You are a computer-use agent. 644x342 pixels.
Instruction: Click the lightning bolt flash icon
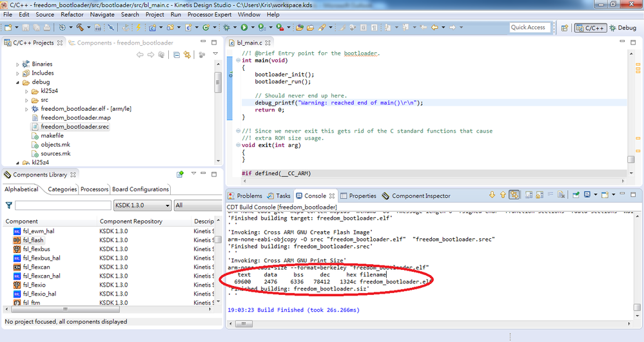(139, 28)
